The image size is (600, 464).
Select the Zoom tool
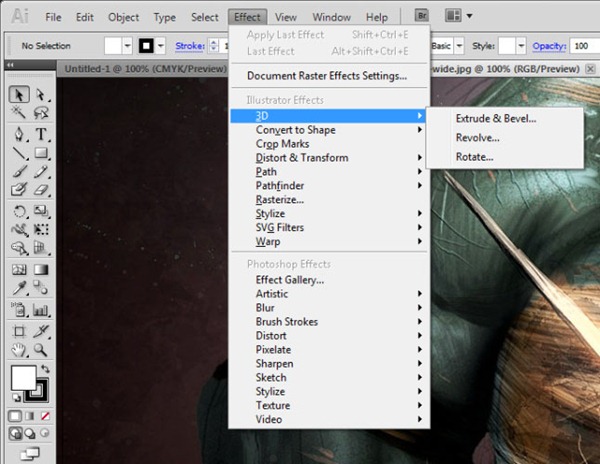(x=41, y=349)
